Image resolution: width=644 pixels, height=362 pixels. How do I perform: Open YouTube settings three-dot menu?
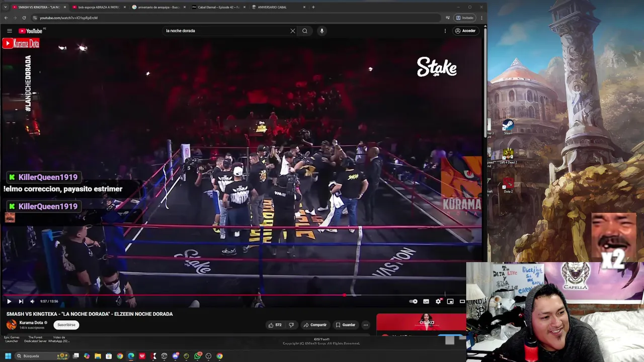point(445,31)
